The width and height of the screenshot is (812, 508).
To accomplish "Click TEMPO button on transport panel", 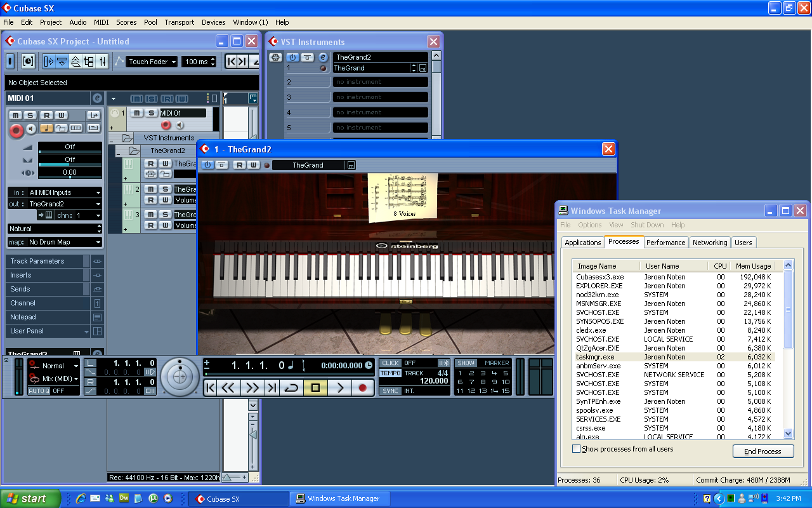I will coord(390,373).
